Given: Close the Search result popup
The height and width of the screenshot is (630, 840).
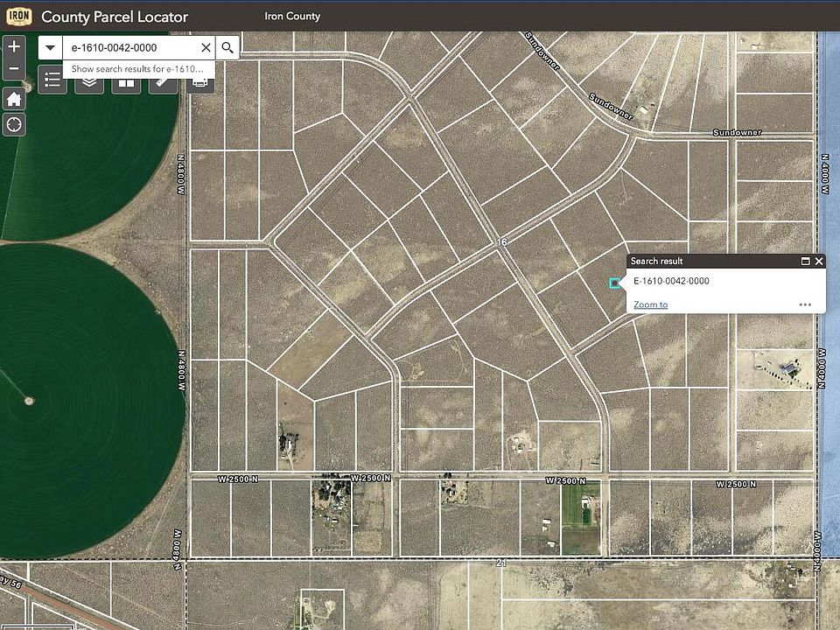Looking at the screenshot, I should tap(819, 261).
